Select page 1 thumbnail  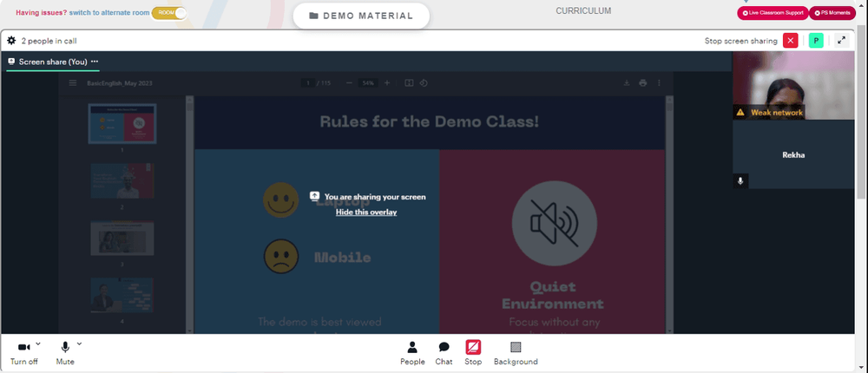(122, 123)
